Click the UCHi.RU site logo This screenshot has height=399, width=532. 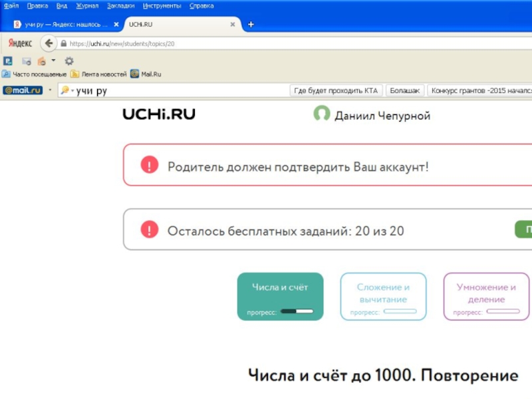159,114
